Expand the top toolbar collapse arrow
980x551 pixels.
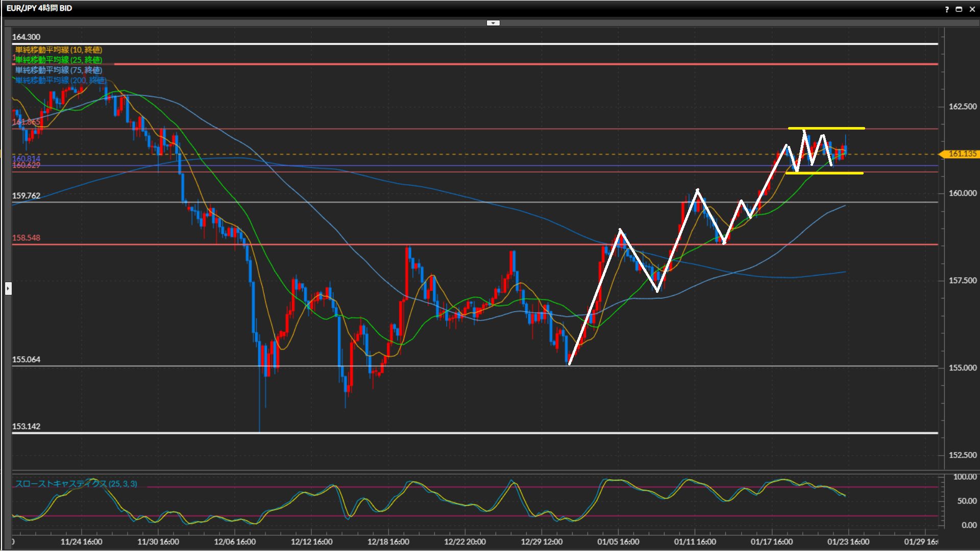tap(493, 23)
